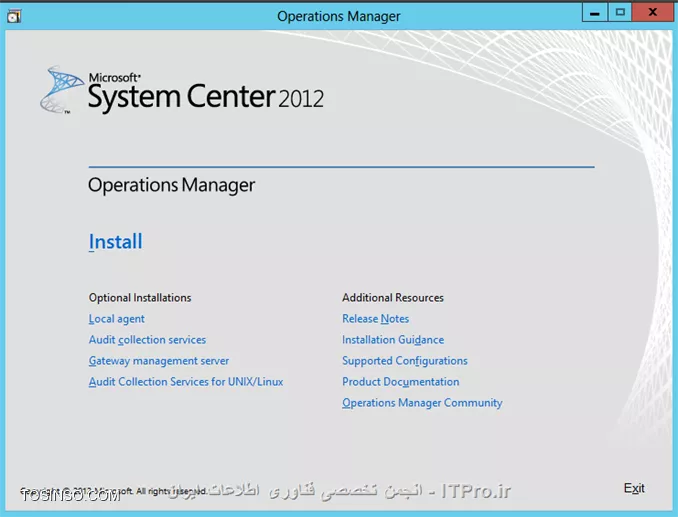
Task: Click the window icon in title bar
Action: 14,16
